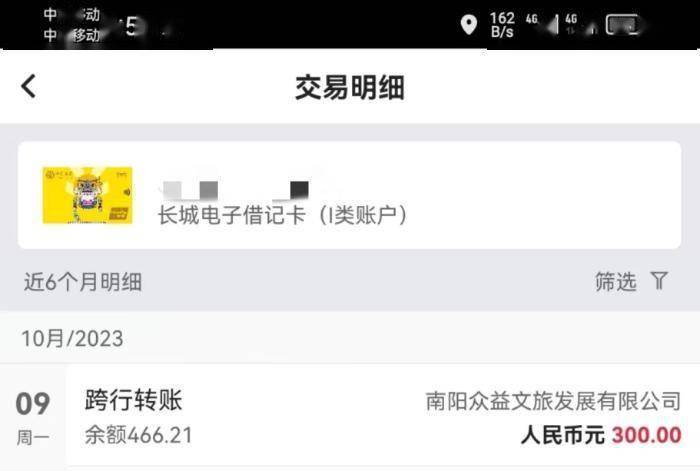Tap the red 300.00 amount
Screen dimensions: 700x471
(x=646, y=435)
